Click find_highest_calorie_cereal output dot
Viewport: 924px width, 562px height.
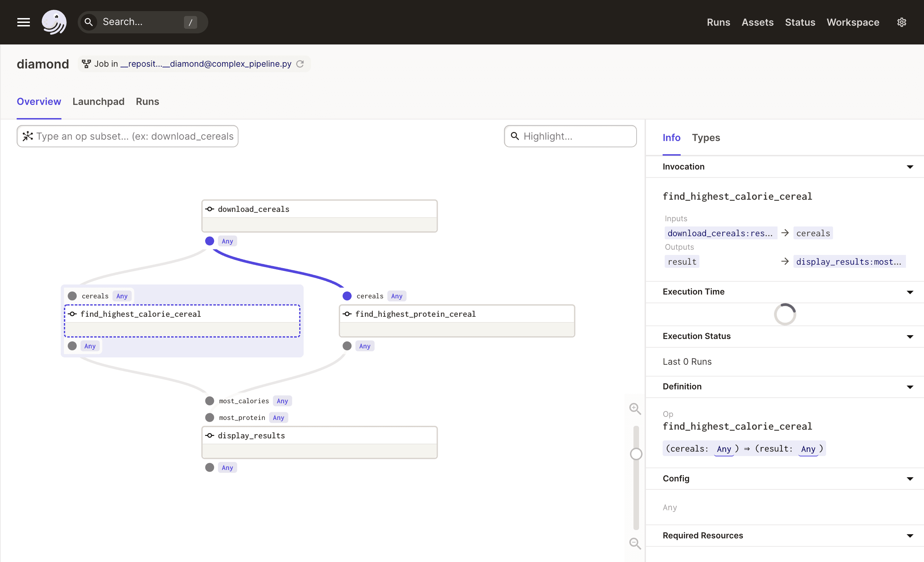tap(73, 346)
